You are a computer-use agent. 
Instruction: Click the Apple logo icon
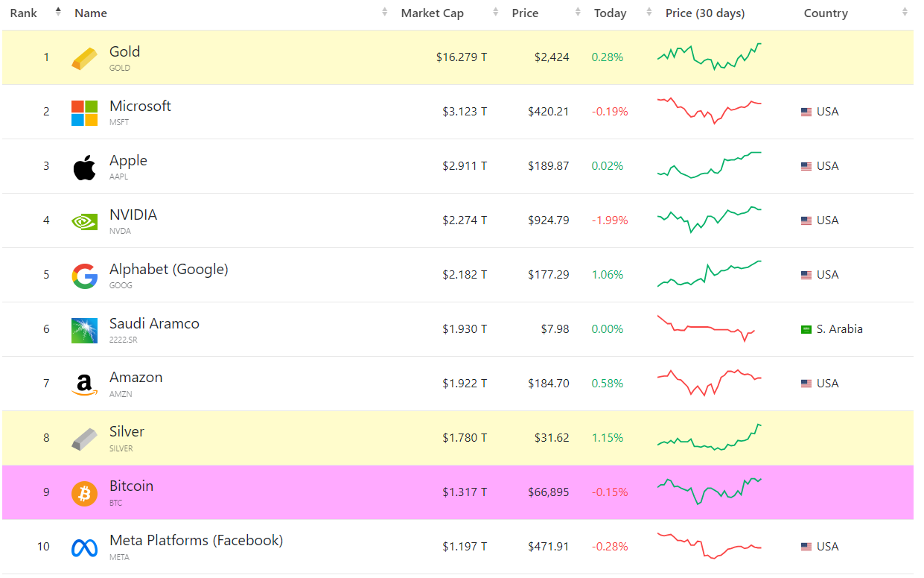click(x=84, y=167)
